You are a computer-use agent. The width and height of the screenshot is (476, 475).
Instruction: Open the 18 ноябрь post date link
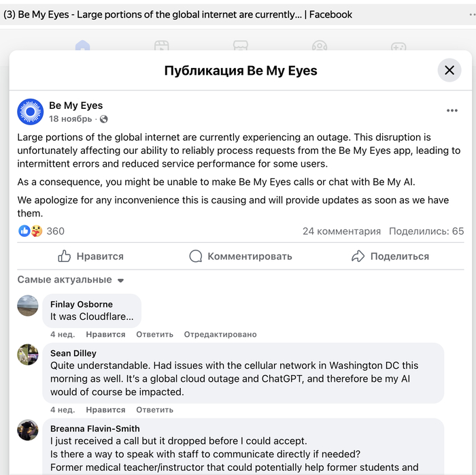pos(70,119)
